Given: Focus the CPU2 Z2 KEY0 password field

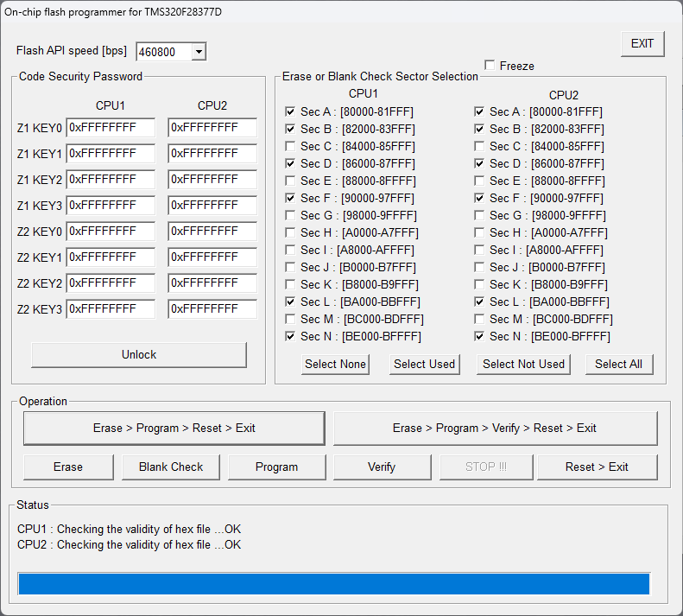Looking at the screenshot, I should pyautogui.click(x=212, y=232).
